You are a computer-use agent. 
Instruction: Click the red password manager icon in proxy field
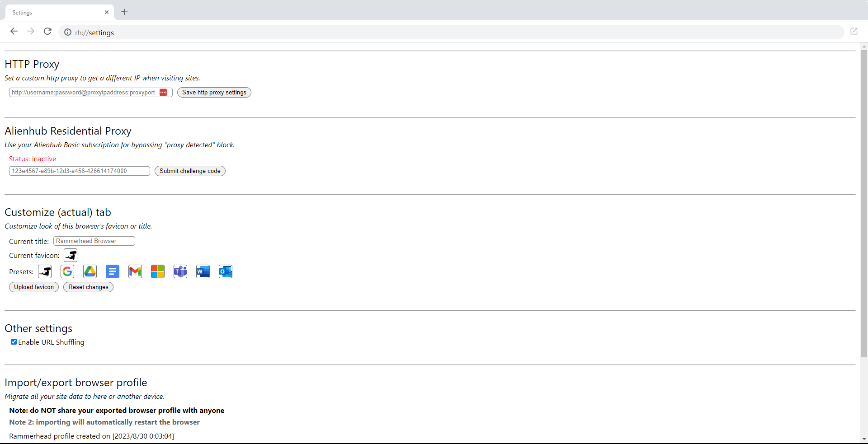pyautogui.click(x=163, y=93)
